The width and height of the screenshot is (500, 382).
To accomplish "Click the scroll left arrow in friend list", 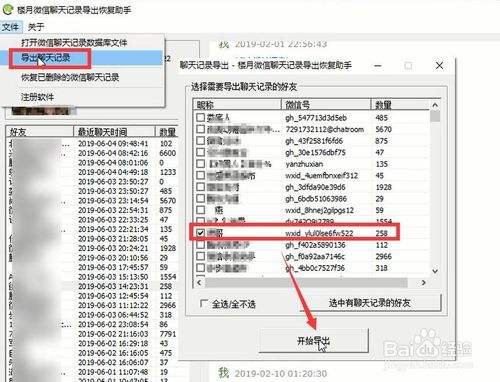I will click(x=199, y=283).
